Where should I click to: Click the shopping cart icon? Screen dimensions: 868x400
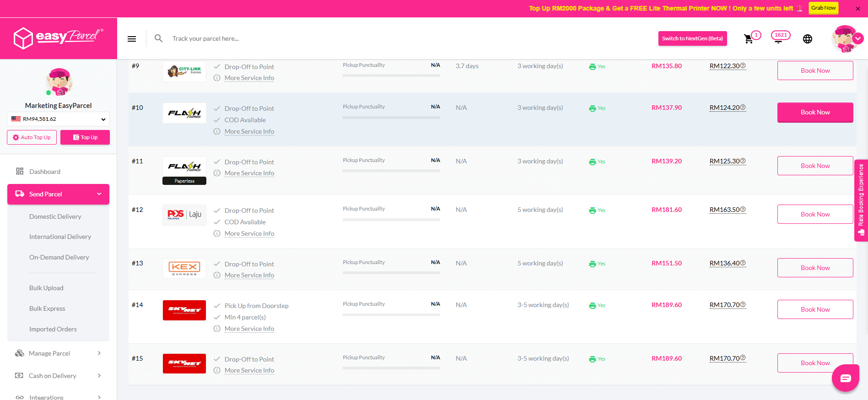tap(749, 39)
